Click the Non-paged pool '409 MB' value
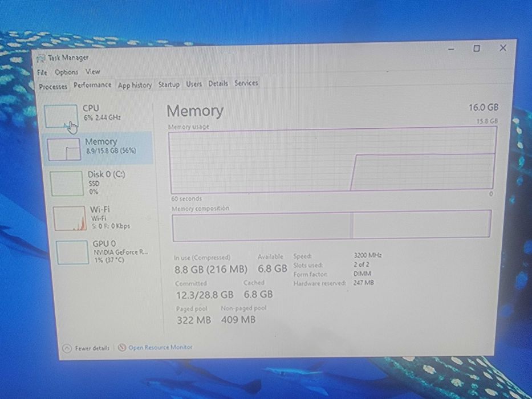532x399 pixels. (238, 320)
